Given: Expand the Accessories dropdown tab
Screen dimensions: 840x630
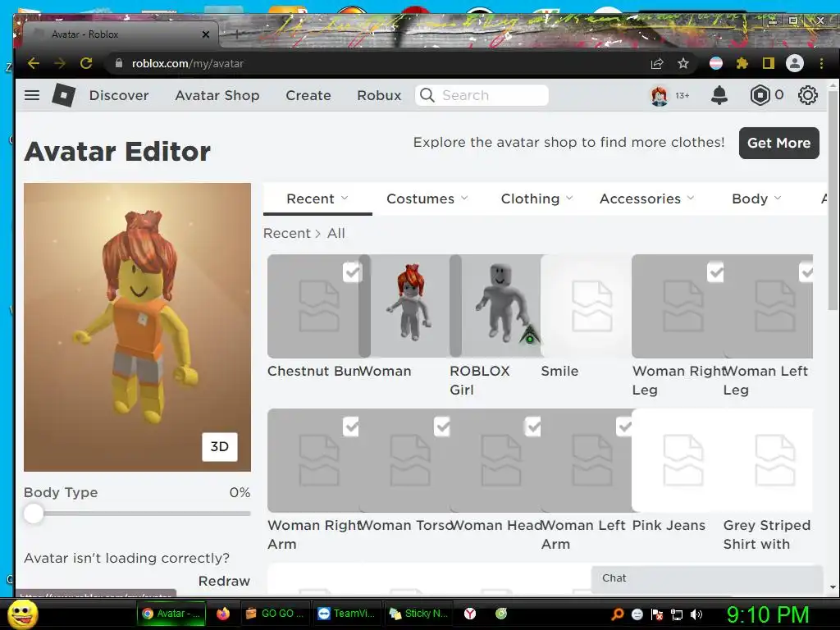Looking at the screenshot, I should (646, 199).
